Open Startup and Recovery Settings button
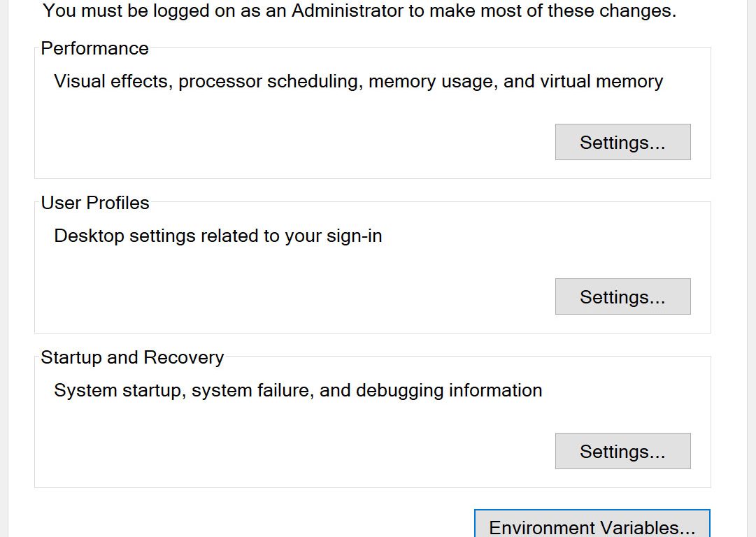The image size is (756, 537). click(x=622, y=452)
